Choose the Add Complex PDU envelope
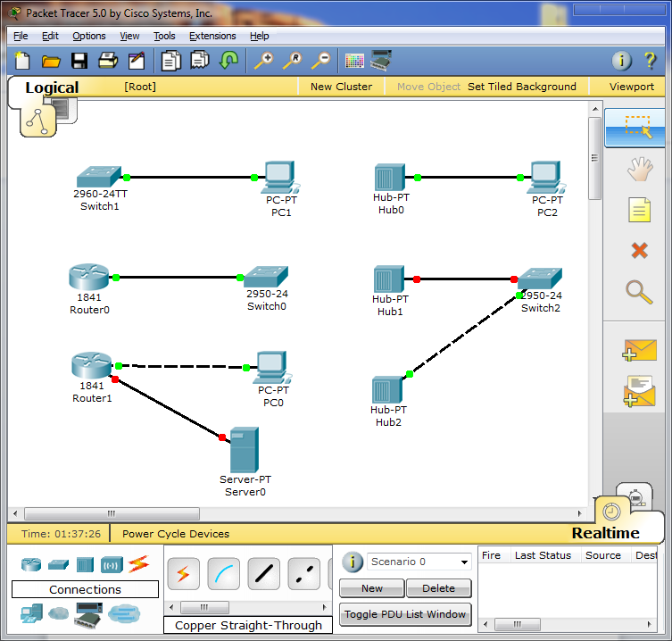Screen dimensions: 672x641 point(639,391)
